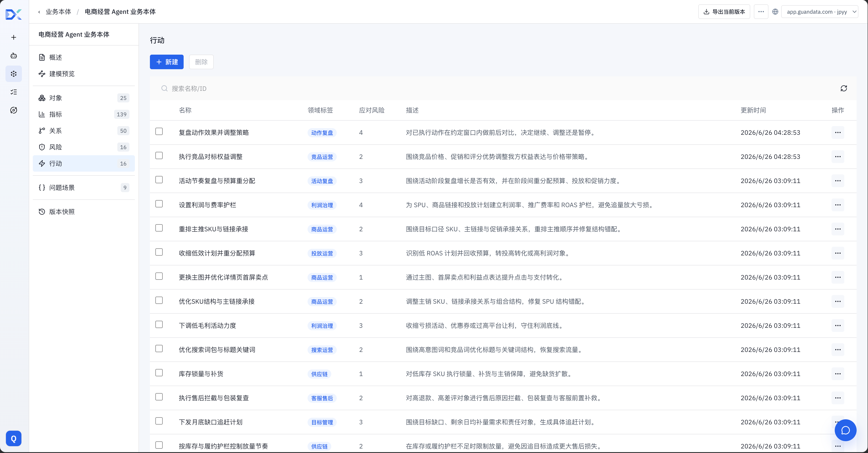Open row menu for 库存锁量与补货
The image size is (868, 453).
tap(838, 374)
